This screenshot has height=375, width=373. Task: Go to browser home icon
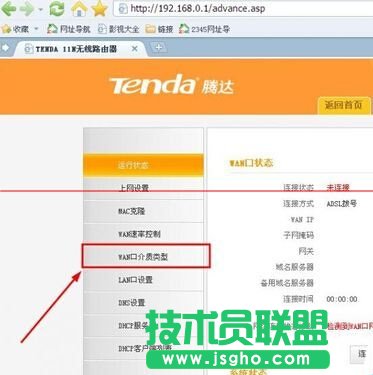tap(79, 9)
